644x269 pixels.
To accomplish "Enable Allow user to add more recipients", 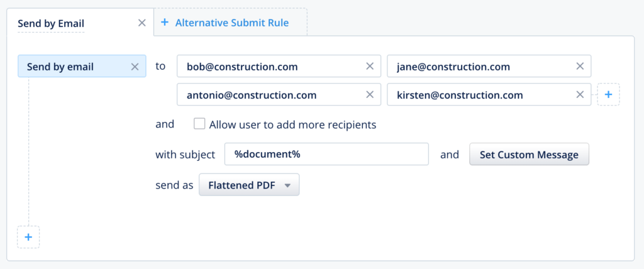I will click(x=199, y=124).
